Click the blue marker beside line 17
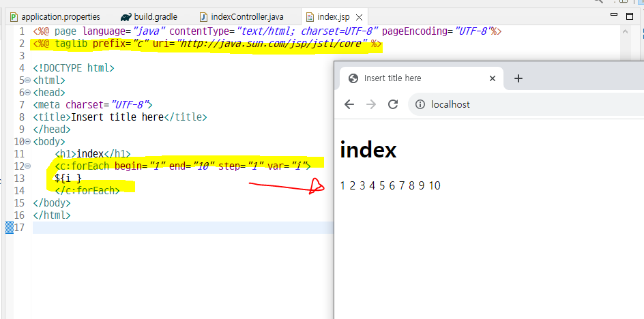This screenshot has height=319, width=644. tap(10, 228)
